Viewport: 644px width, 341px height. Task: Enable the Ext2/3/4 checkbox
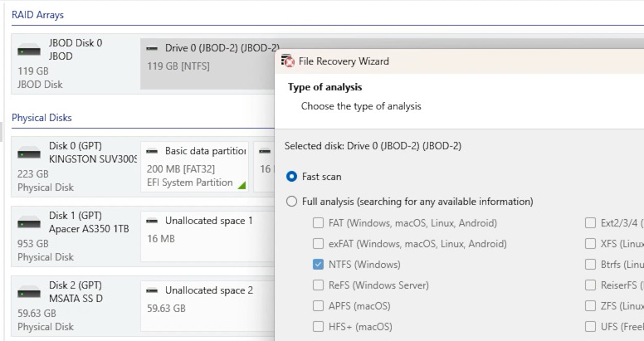pyautogui.click(x=590, y=222)
